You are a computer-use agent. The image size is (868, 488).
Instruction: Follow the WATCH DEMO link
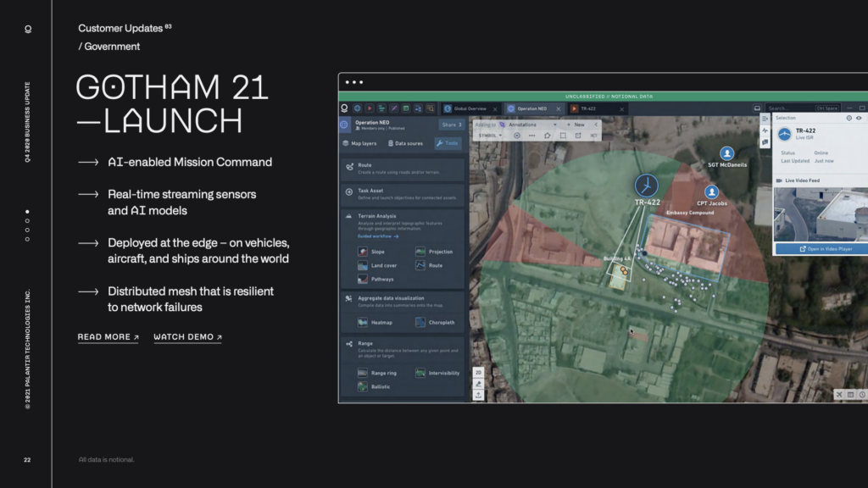click(x=187, y=337)
